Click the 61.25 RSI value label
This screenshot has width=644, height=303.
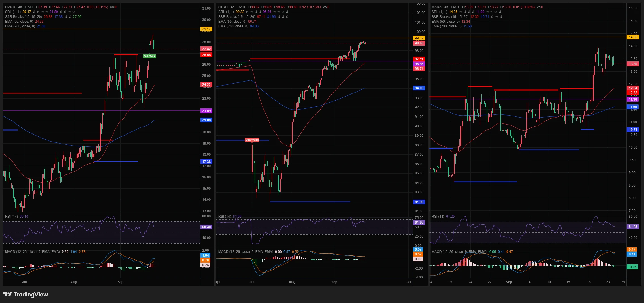pyautogui.click(x=633, y=227)
